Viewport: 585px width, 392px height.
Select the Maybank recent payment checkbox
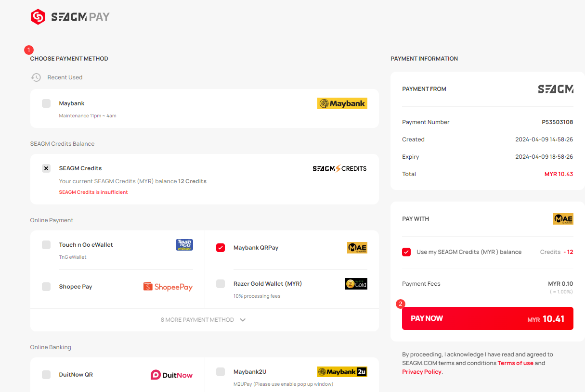pyautogui.click(x=46, y=103)
